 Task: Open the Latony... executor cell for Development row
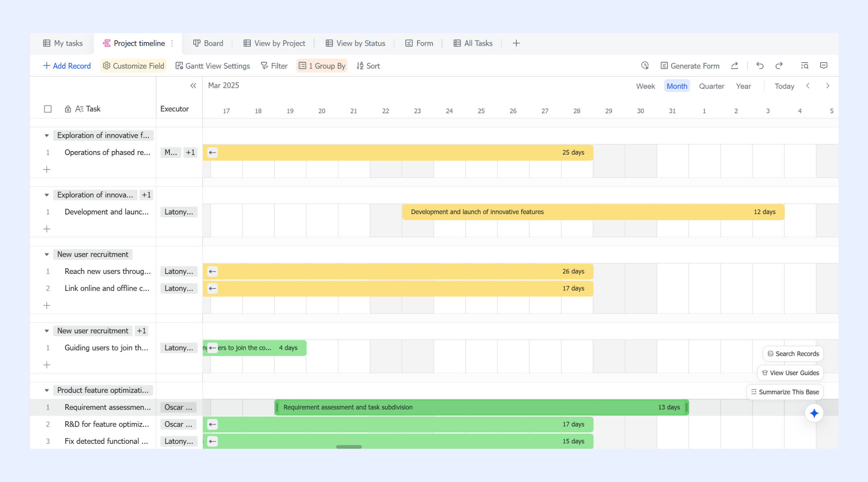tap(178, 212)
